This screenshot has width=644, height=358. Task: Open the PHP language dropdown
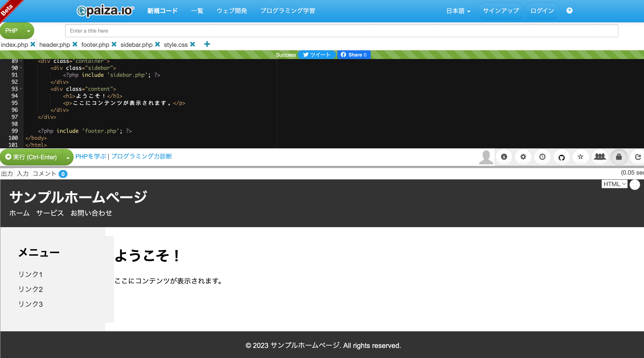[28, 31]
